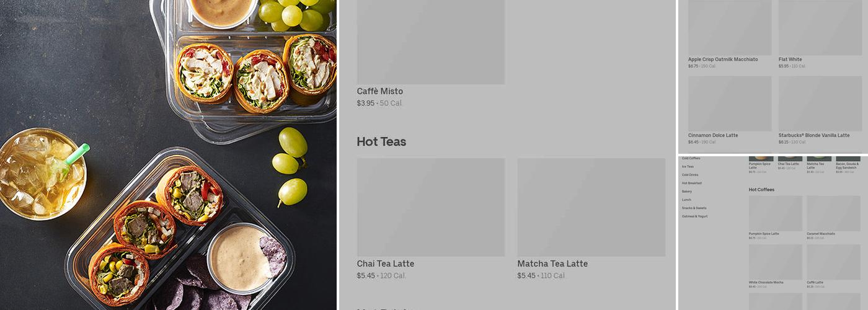The height and width of the screenshot is (310, 868).
Task: Go to Cold Coffees category in sidebar
Action: click(691, 158)
